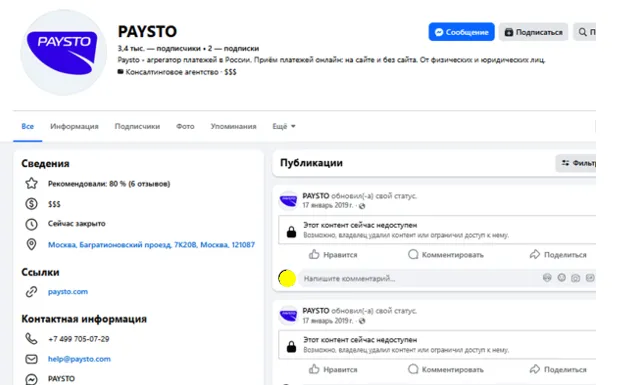Screen dimensions: 618x385
Task: Click the first post's lock icon
Action: [291, 231]
